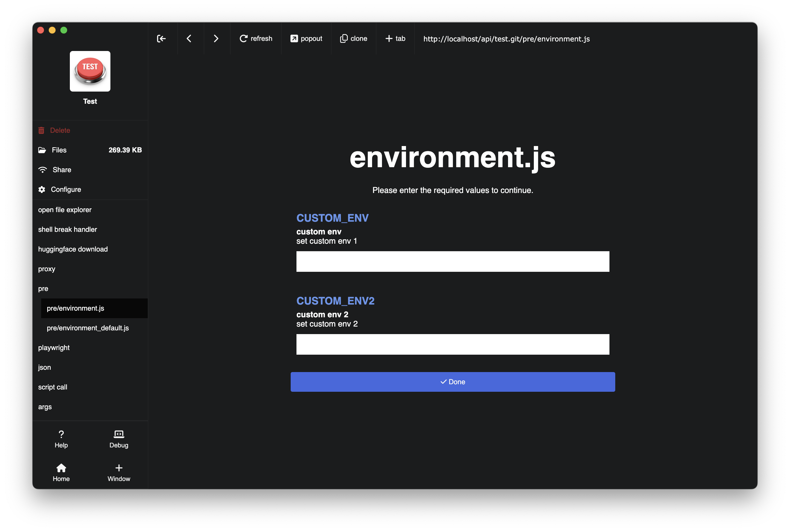The image size is (790, 532).
Task: Open the Files browser from the sidebar
Action: 59,150
